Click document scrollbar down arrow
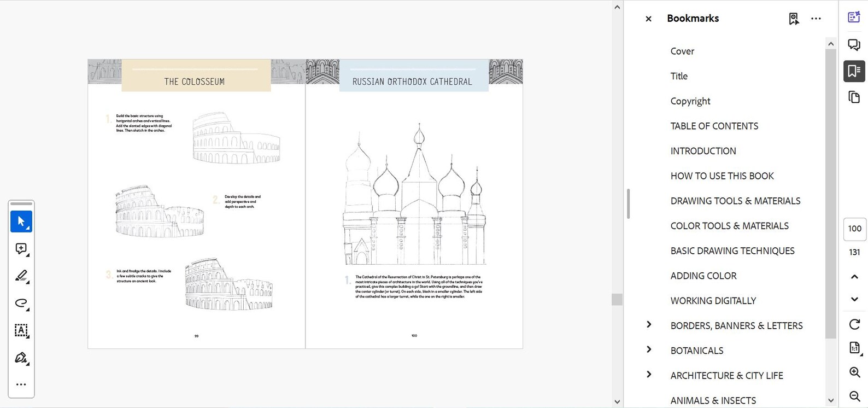868x408 pixels. pyautogui.click(x=617, y=402)
